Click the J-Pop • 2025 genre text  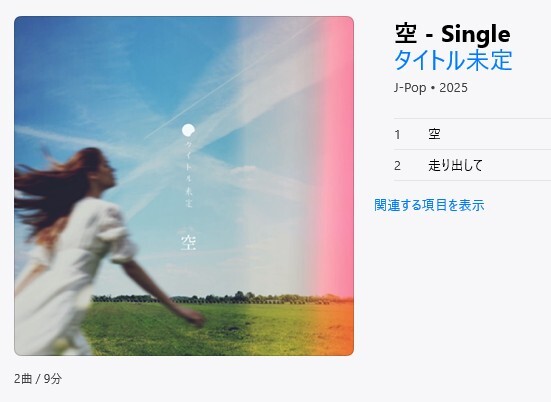[430, 87]
